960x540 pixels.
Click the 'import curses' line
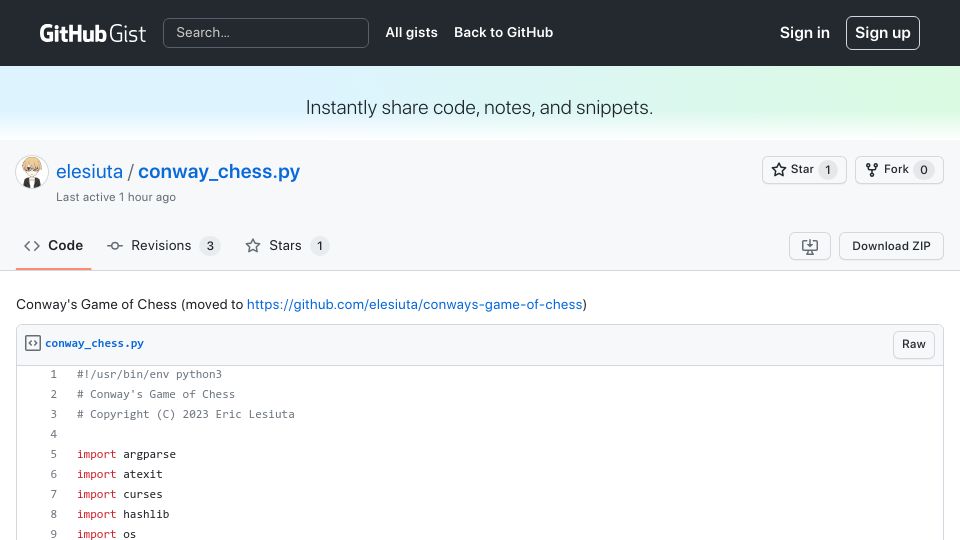click(120, 494)
